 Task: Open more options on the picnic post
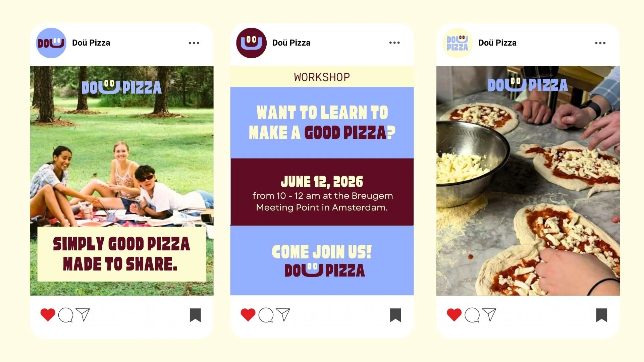(x=194, y=43)
